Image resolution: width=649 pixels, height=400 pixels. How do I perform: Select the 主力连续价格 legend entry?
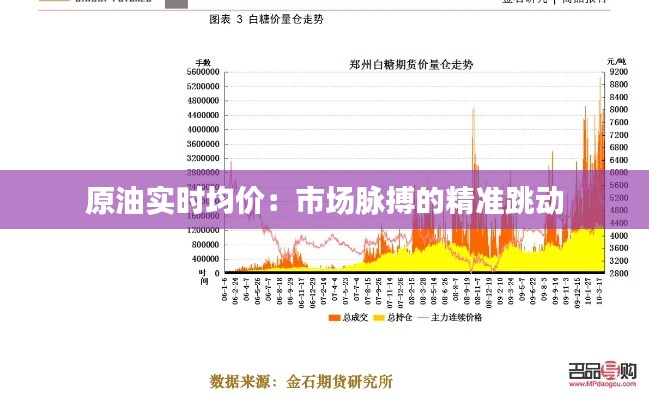[450, 318]
